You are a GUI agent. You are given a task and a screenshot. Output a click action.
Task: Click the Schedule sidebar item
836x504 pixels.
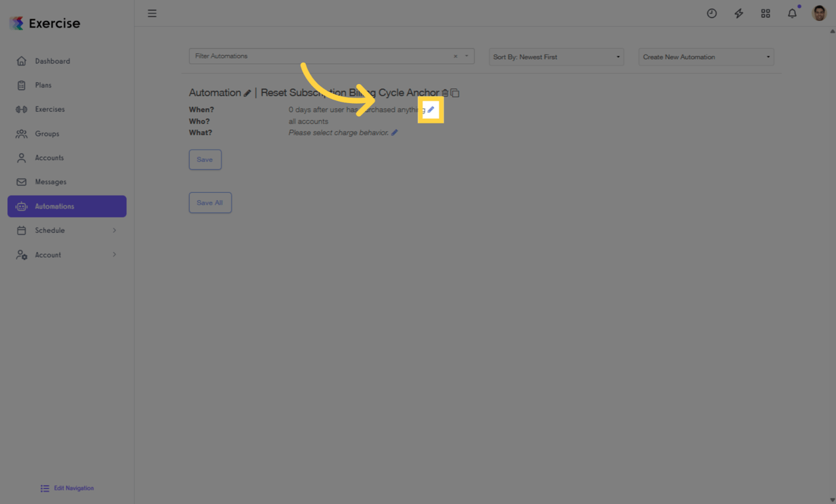(x=67, y=230)
